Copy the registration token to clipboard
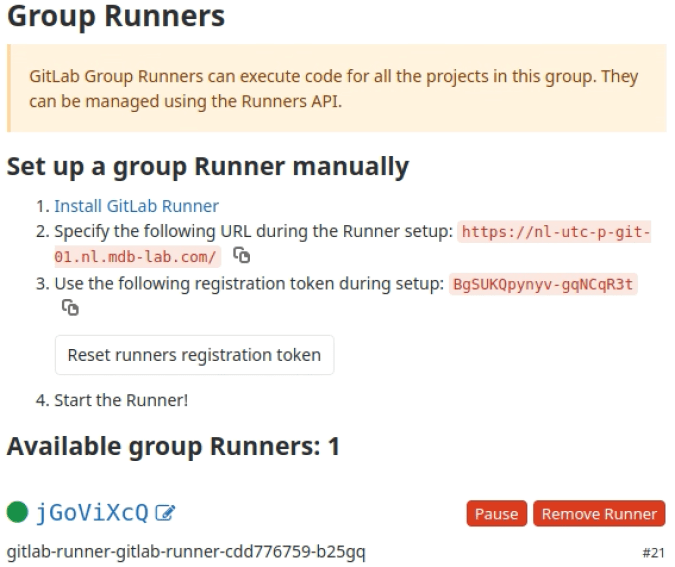This screenshot has height=567, width=675. 70,309
